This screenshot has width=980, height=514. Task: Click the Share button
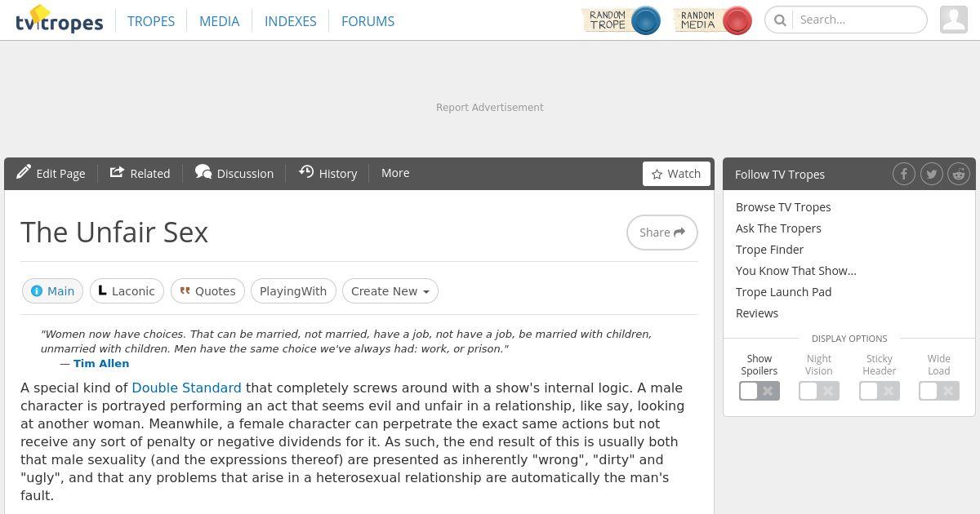(662, 233)
